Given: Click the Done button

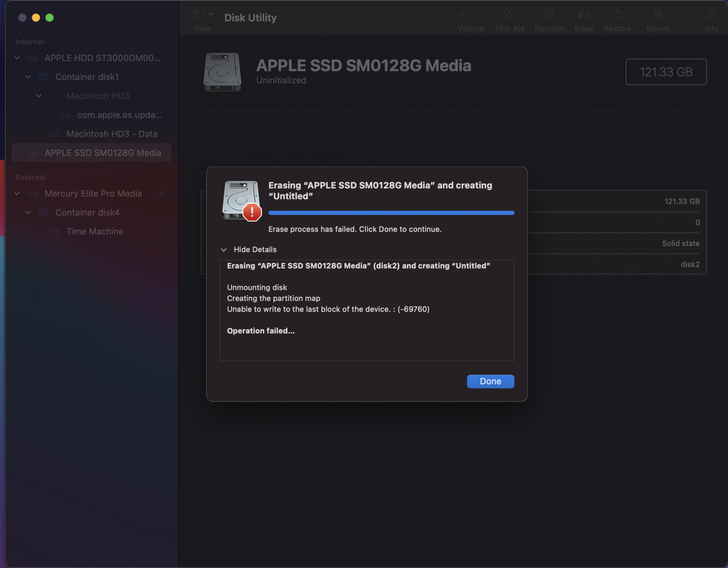Looking at the screenshot, I should point(490,381).
